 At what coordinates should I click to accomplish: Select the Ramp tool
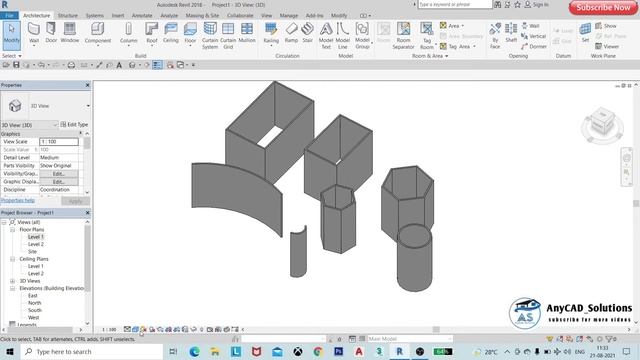[x=291, y=33]
